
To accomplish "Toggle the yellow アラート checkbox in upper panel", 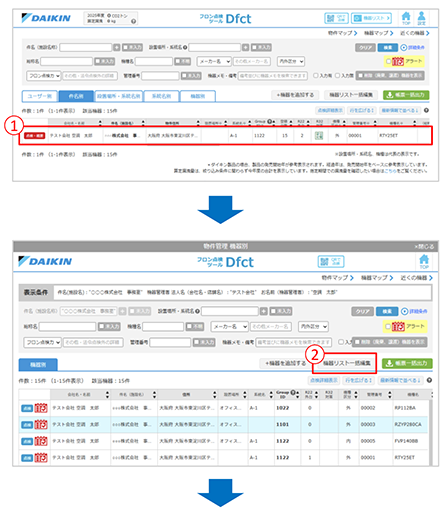I will point(388,61).
